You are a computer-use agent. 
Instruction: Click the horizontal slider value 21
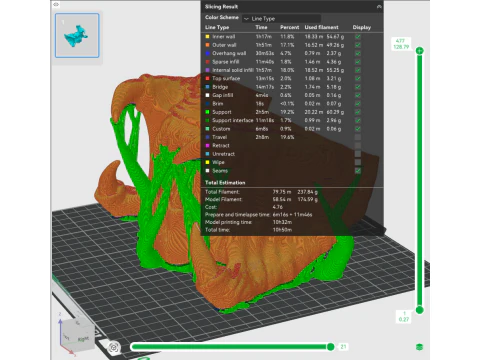[343, 347]
